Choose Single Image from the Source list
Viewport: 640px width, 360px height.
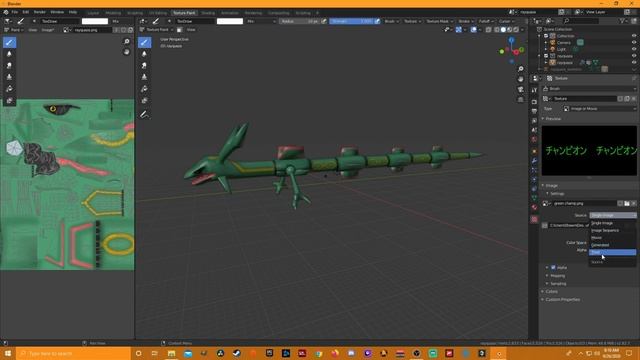tap(612, 223)
